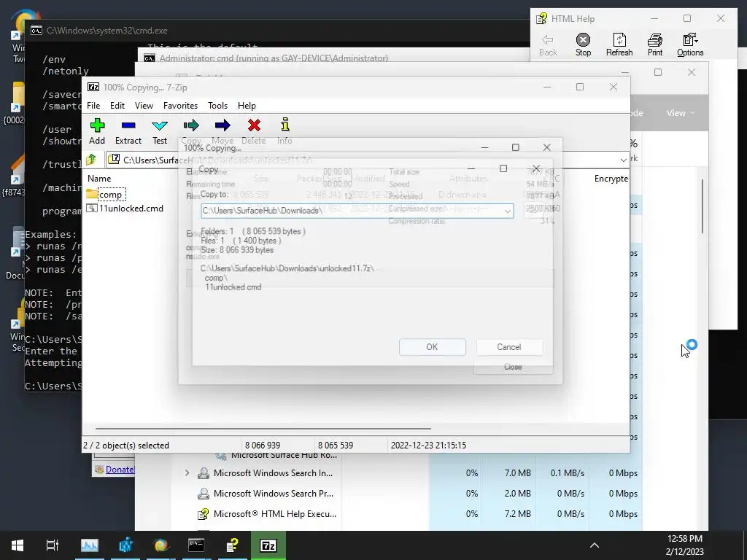The image size is (747, 560).
Task: Show hidden system tray icons
Action: [594, 545]
